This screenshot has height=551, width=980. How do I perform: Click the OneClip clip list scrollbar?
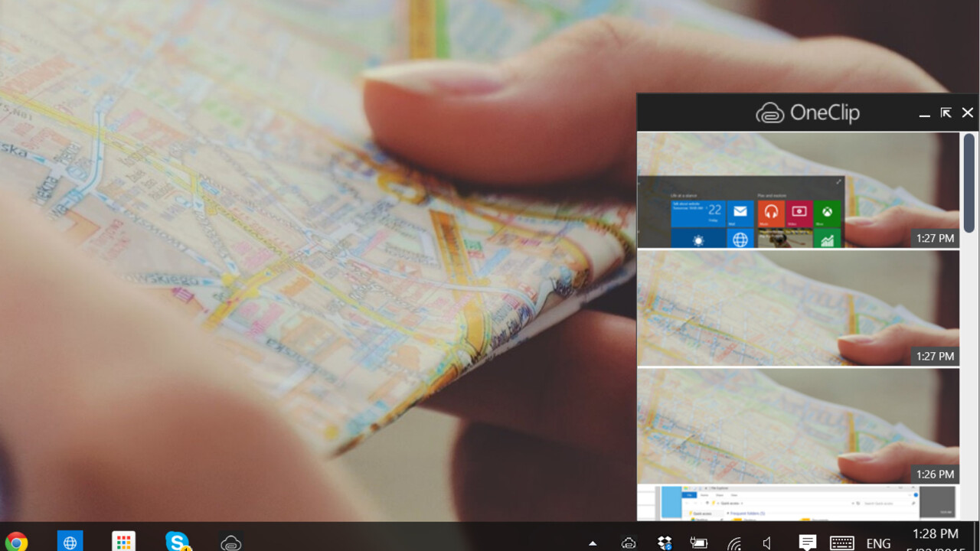(x=969, y=184)
